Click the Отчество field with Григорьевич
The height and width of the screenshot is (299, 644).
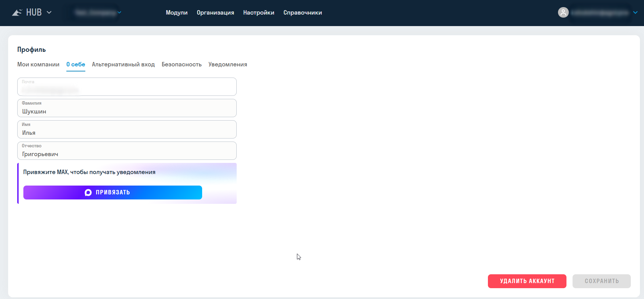click(127, 151)
